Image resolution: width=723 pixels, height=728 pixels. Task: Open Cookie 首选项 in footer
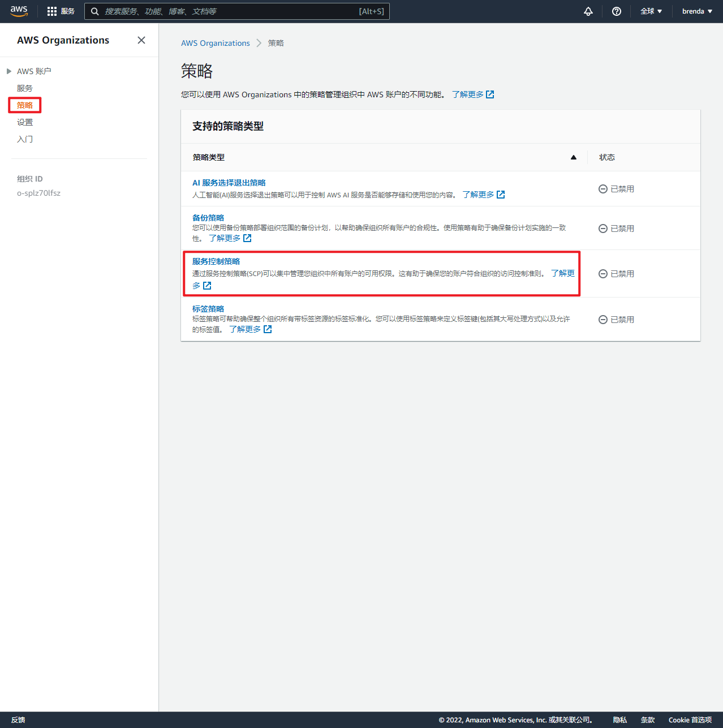coord(690,720)
